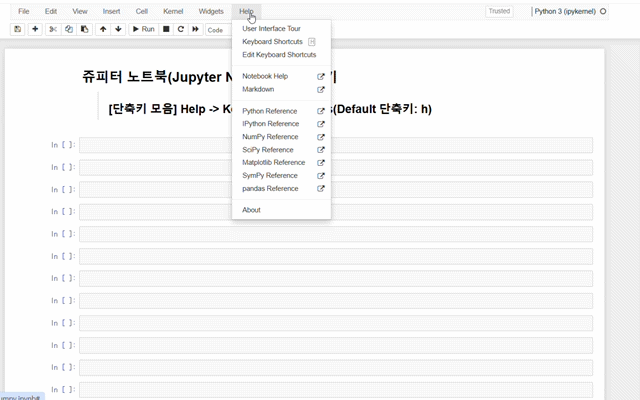Click external link icon beside SciPy Reference
The height and width of the screenshot is (400, 640).
click(321, 150)
